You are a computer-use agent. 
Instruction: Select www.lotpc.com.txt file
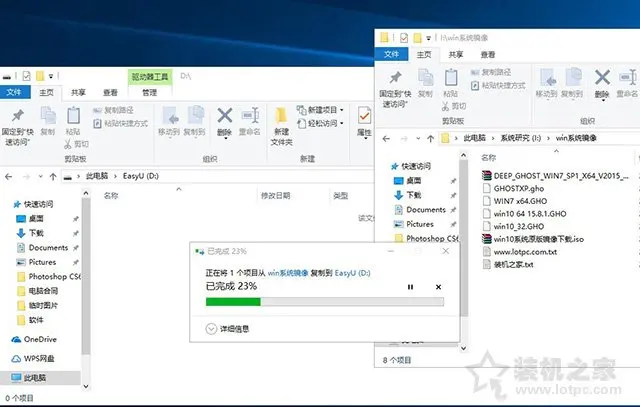[520, 252]
